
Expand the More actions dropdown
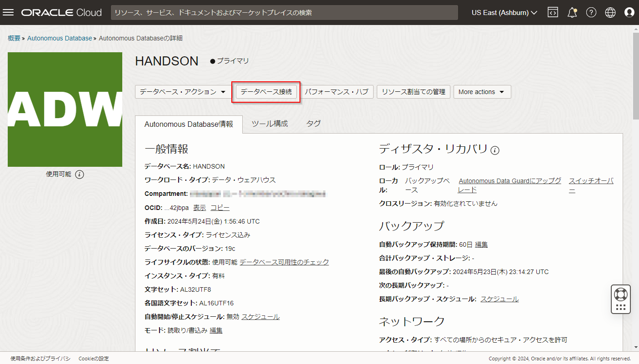coord(482,92)
